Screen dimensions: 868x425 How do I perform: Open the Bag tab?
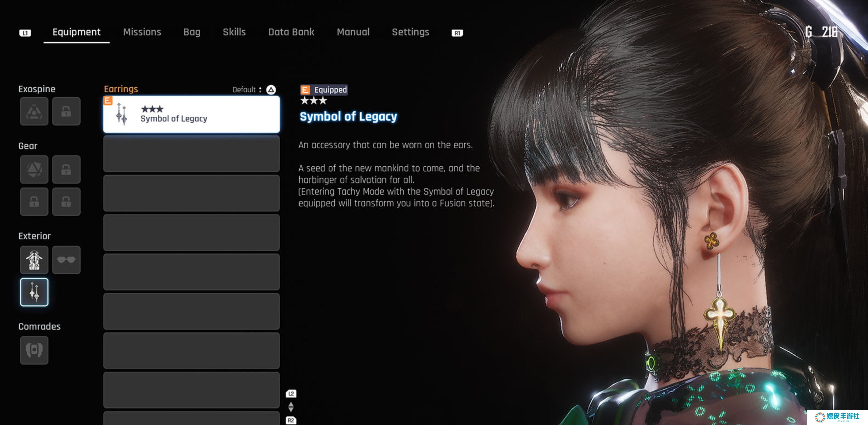(192, 32)
